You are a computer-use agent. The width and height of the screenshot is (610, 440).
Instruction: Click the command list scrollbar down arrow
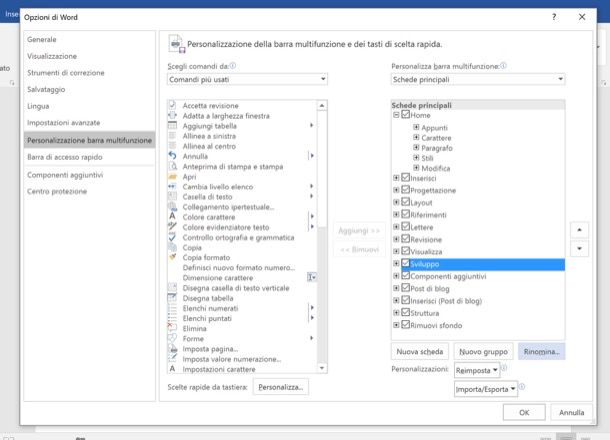[322, 368]
